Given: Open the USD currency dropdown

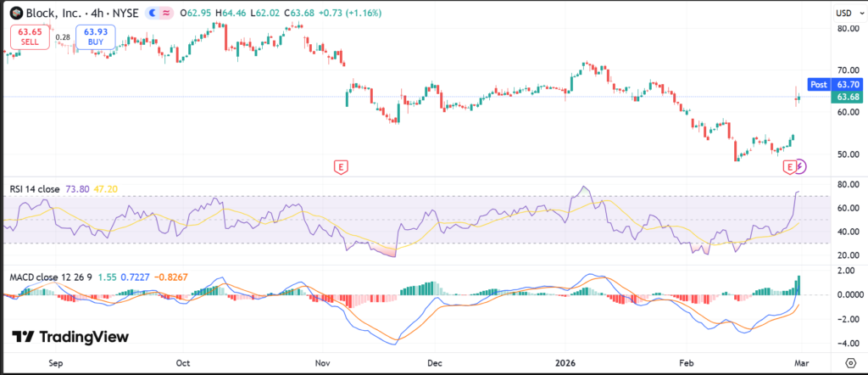Looking at the screenshot, I should point(847,14).
